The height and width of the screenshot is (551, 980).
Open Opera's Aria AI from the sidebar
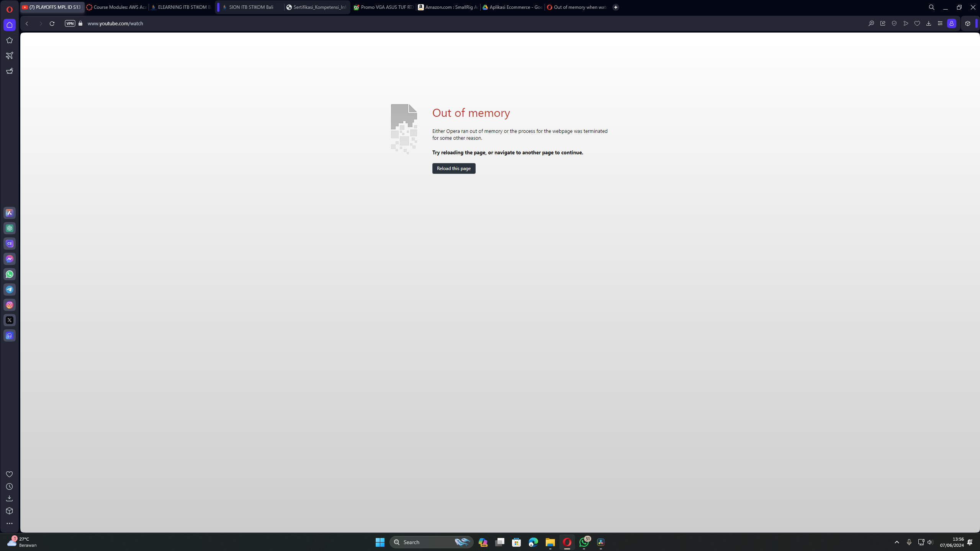coord(10,213)
